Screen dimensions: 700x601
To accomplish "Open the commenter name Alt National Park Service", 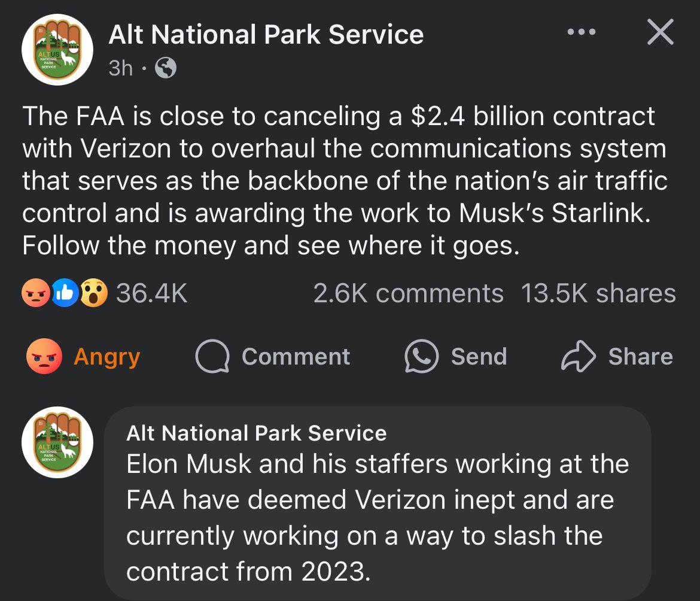I will pos(256,433).
